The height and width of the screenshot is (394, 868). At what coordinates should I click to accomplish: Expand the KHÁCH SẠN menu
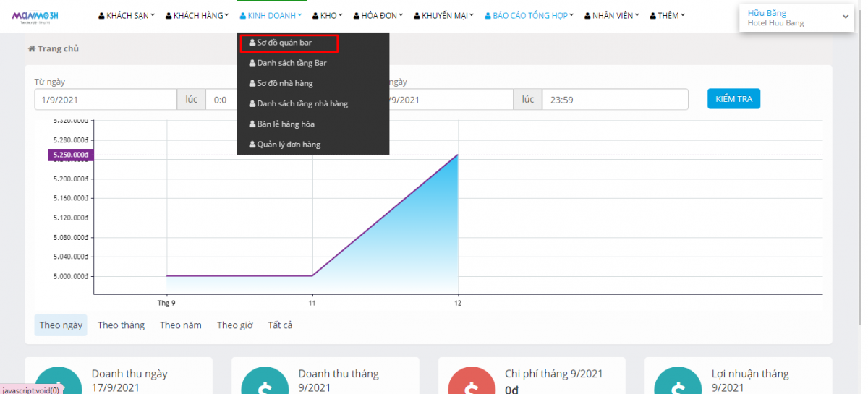(x=127, y=15)
